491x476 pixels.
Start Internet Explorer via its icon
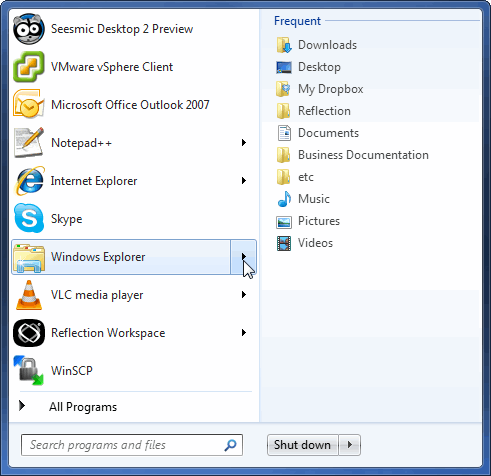[x=29, y=181]
